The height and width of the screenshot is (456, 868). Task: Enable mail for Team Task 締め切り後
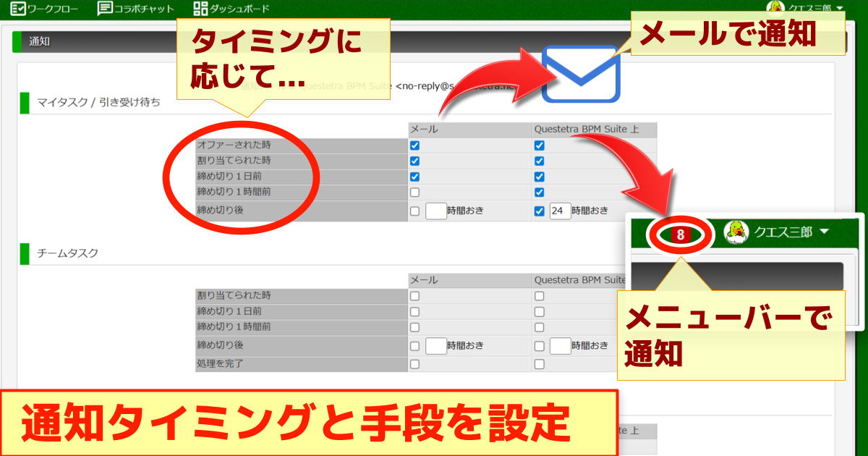tap(414, 346)
